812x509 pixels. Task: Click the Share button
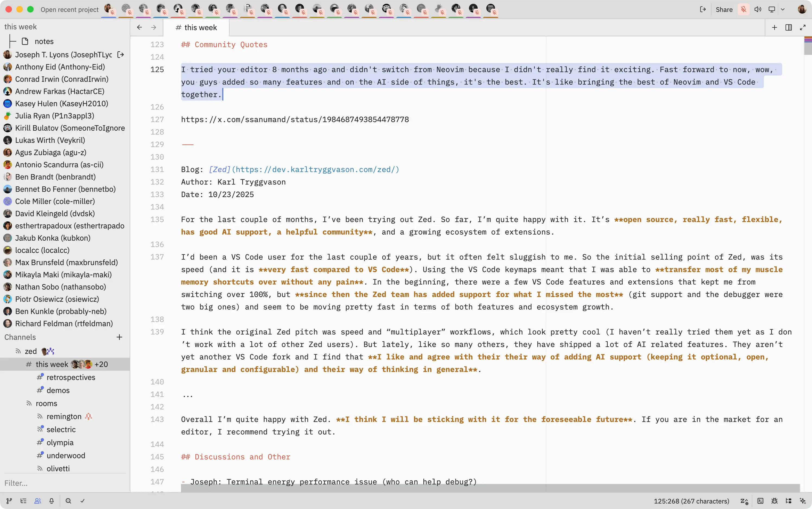(724, 10)
